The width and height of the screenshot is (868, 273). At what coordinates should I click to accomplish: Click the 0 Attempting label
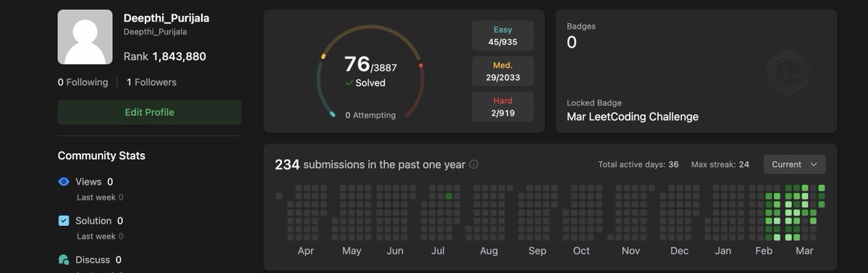pos(370,115)
